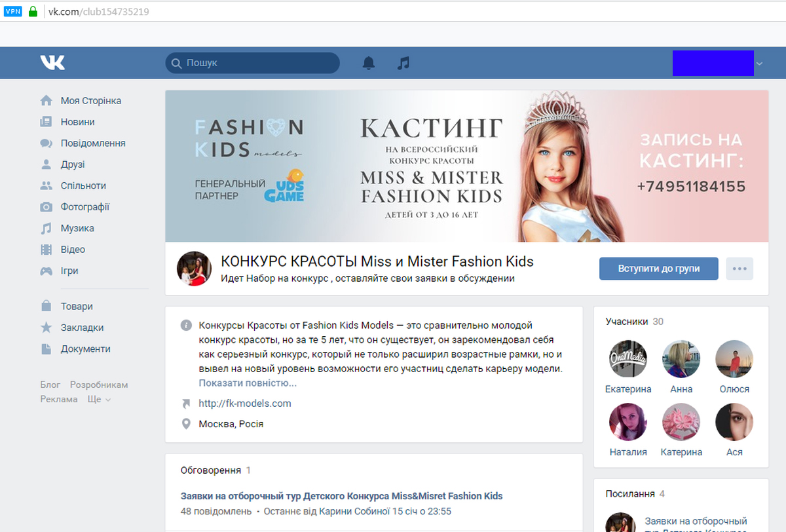This screenshot has width=786, height=532.
Task: Click the info icon beside group description
Action: tap(186, 325)
